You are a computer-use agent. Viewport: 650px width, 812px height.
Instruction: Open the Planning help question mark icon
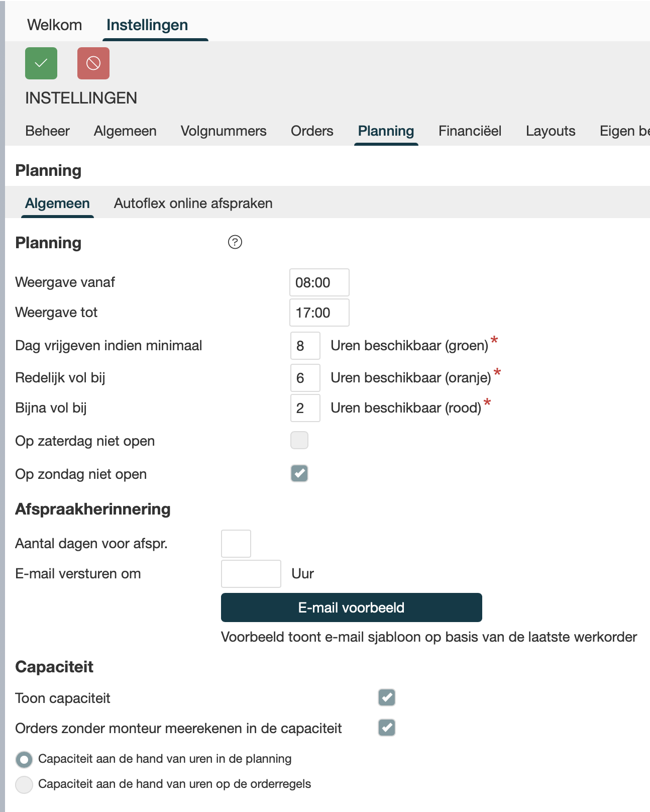coord(235,242)
